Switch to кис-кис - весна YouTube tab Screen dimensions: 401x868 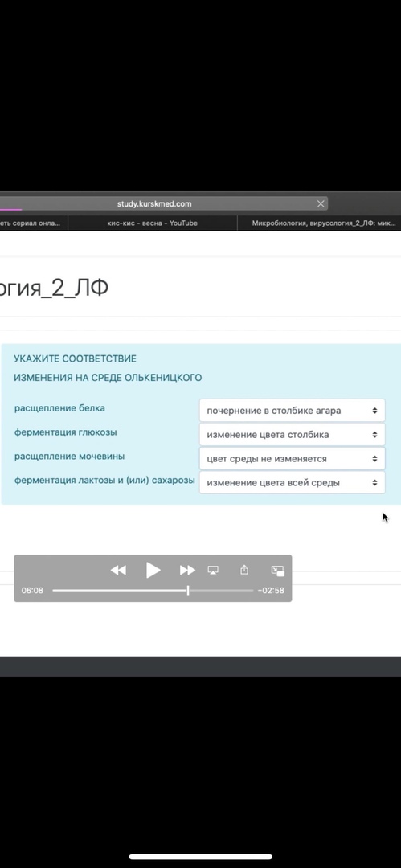point(153,223)
